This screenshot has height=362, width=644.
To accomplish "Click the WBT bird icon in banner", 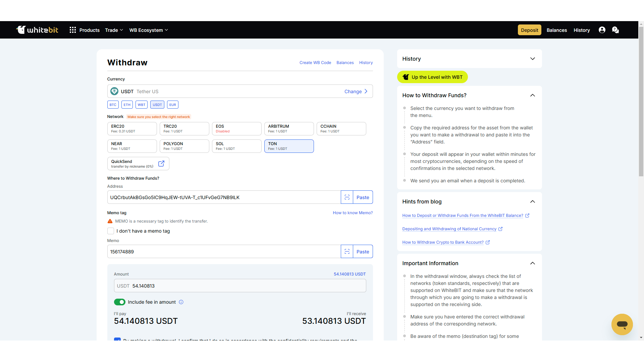I will click(406, 77).
